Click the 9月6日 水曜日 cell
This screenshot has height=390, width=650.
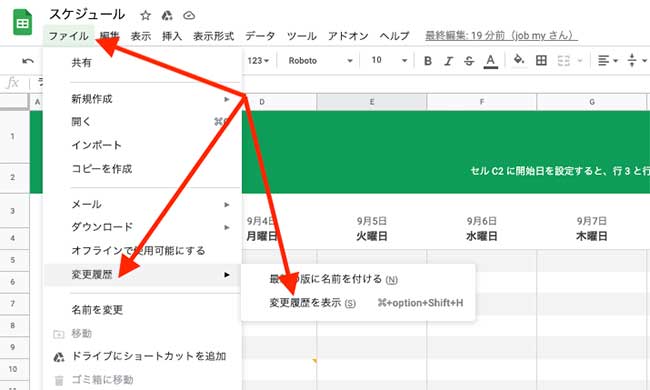point(482,229)
